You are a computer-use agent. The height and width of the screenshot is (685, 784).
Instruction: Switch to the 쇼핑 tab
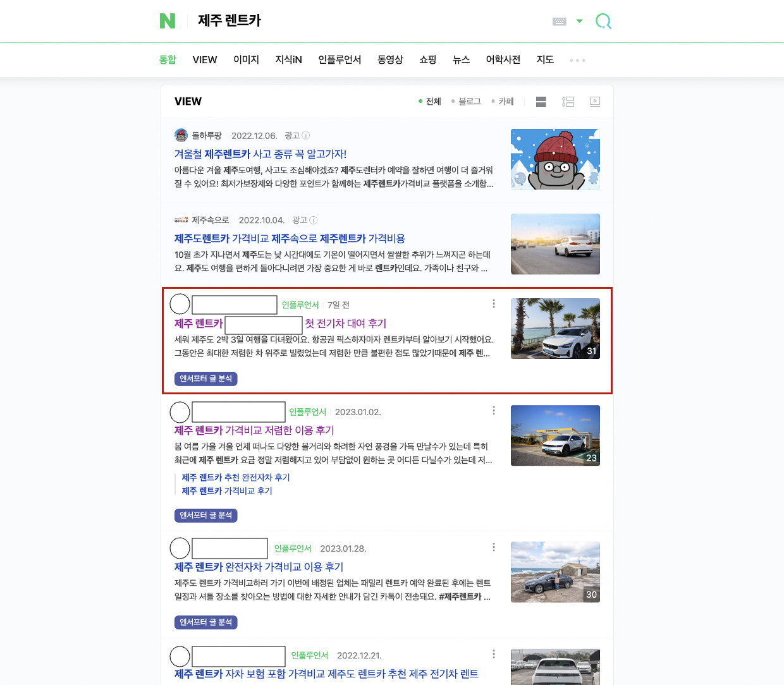427,59
